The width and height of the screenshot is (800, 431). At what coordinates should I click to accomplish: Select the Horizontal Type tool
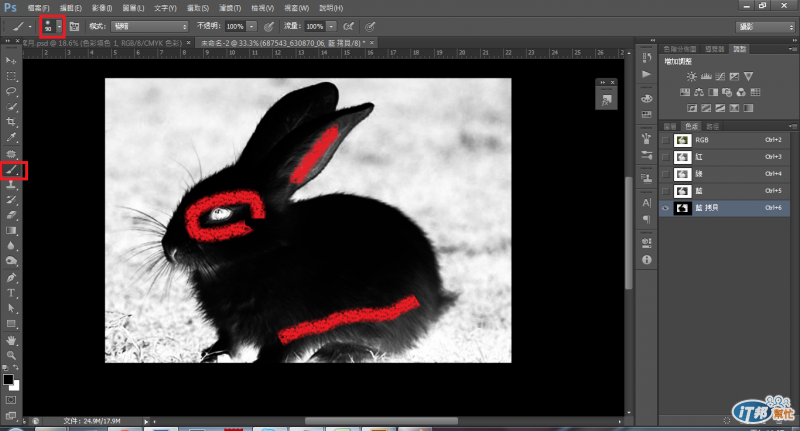11,293
